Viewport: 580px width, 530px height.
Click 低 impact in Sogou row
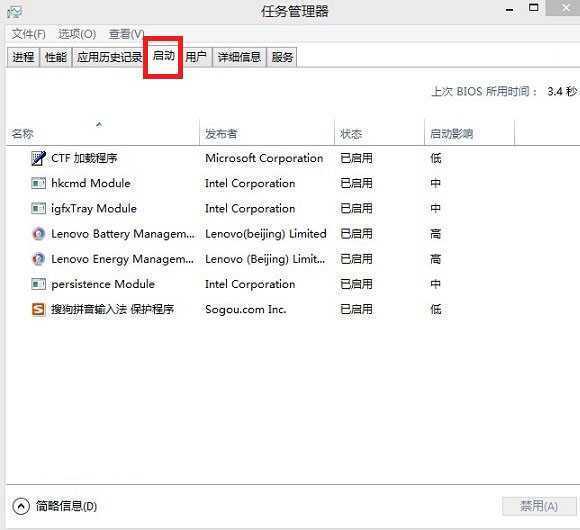[x=436, y=309]
